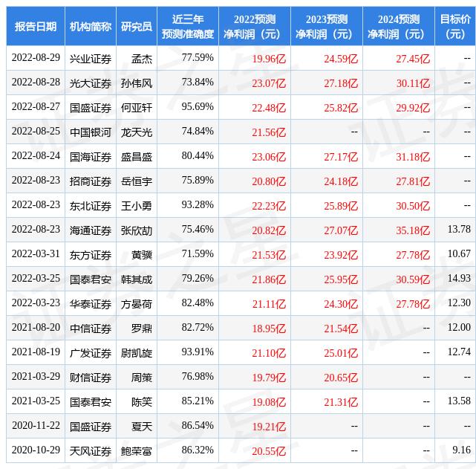This screenshot has width=476, height=469.
Task: Click target price 13.78
Action: 459,230
